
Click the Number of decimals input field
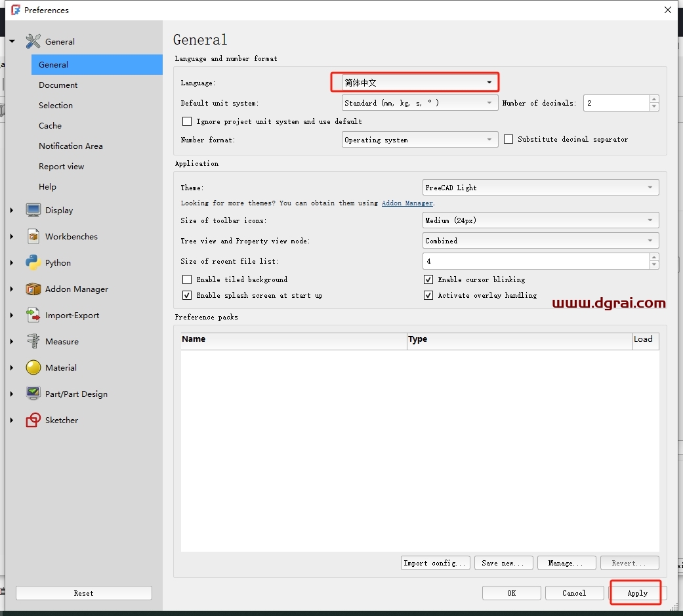[617, 103]
